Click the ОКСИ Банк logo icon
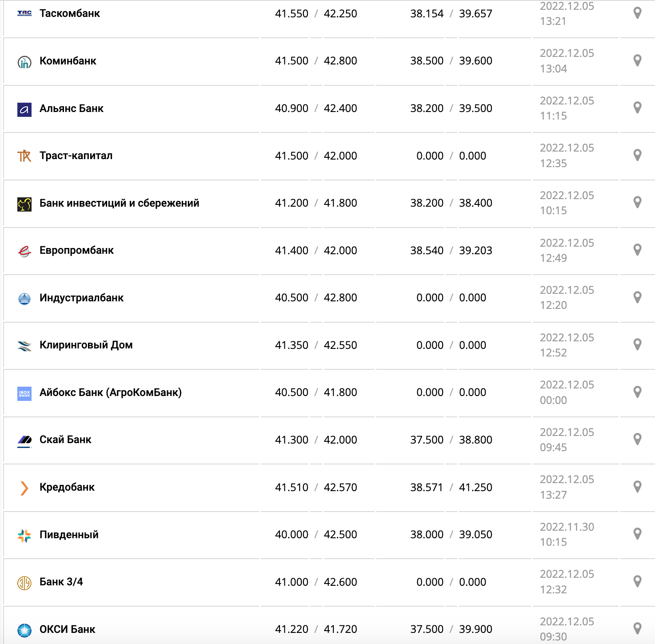655x644 pixels. pyautogui.click(x=24, y=630)
